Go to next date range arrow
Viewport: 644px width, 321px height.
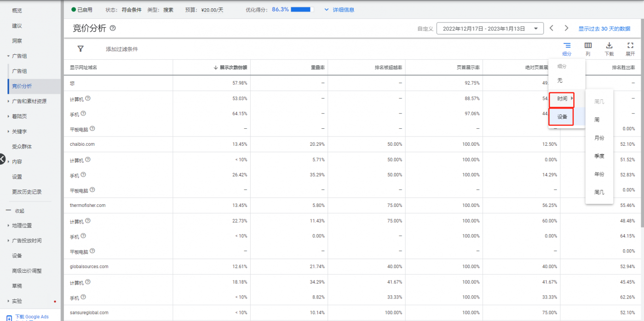click(566, 29)
